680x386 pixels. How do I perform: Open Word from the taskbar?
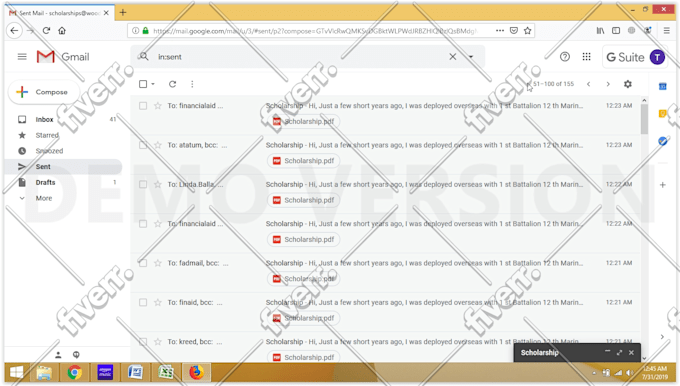(x=135, y=373)
